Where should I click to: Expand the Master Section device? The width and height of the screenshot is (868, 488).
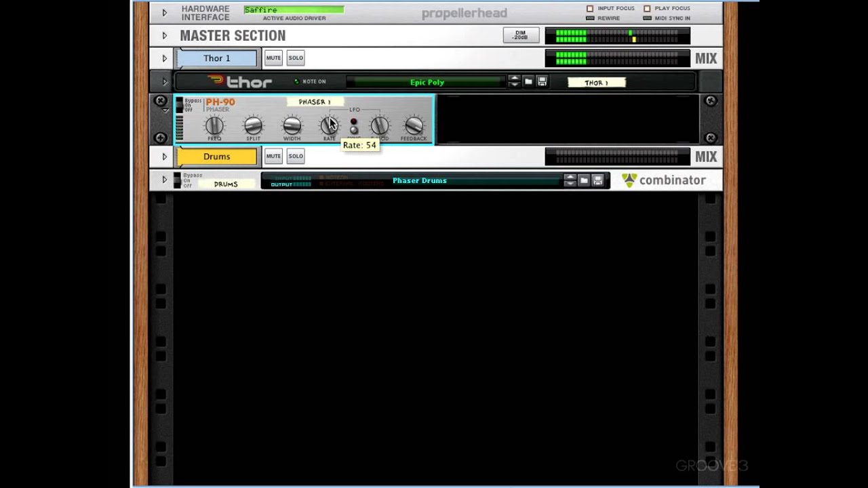pos(164,36)
